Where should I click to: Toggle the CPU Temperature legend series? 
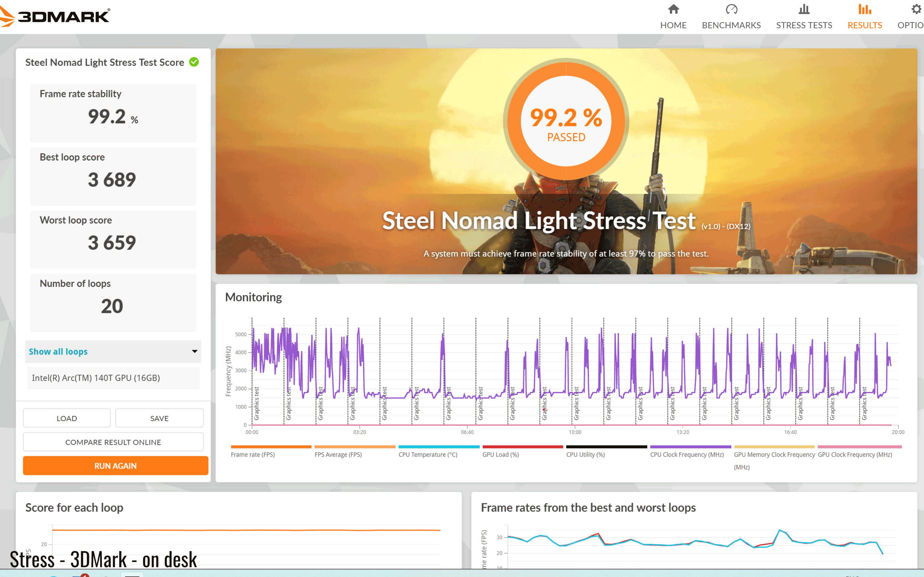[x=438, y=451]
